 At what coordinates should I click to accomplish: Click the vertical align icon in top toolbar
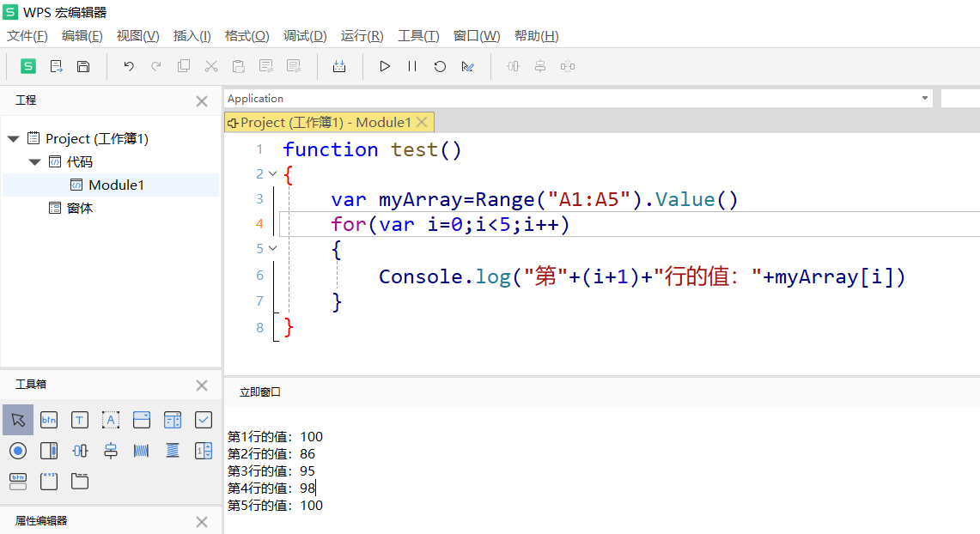[540, 66]
